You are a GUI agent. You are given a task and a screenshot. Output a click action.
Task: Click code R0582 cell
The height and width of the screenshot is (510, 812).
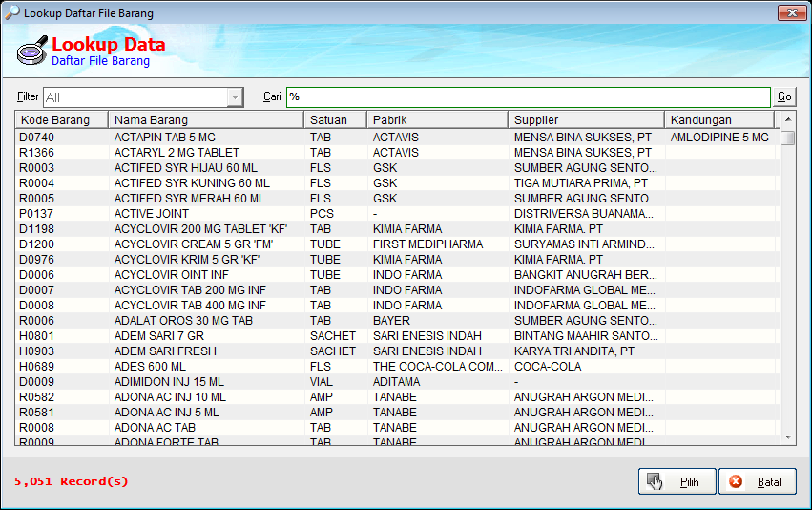[x=37, y=397]
